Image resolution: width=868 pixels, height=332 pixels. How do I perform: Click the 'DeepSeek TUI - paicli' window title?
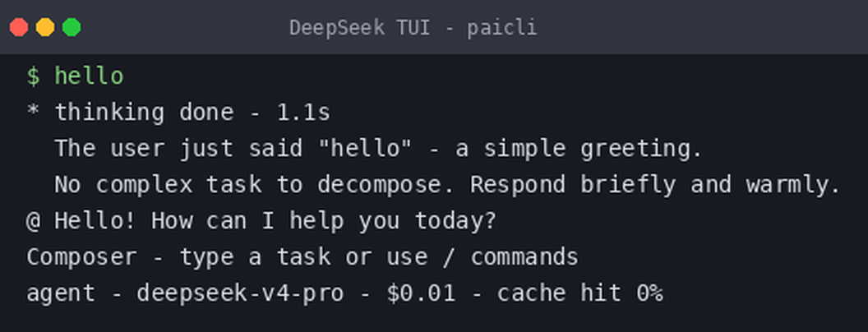[x=413, y=27]
